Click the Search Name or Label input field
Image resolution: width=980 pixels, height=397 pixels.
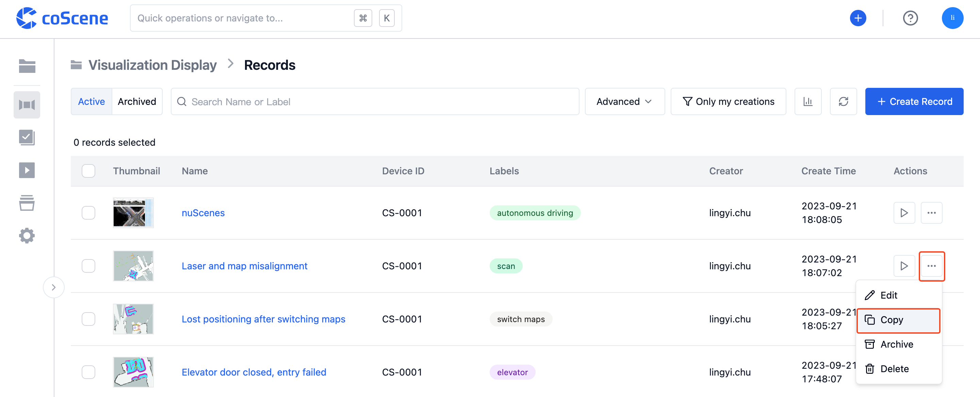point(375,101)
